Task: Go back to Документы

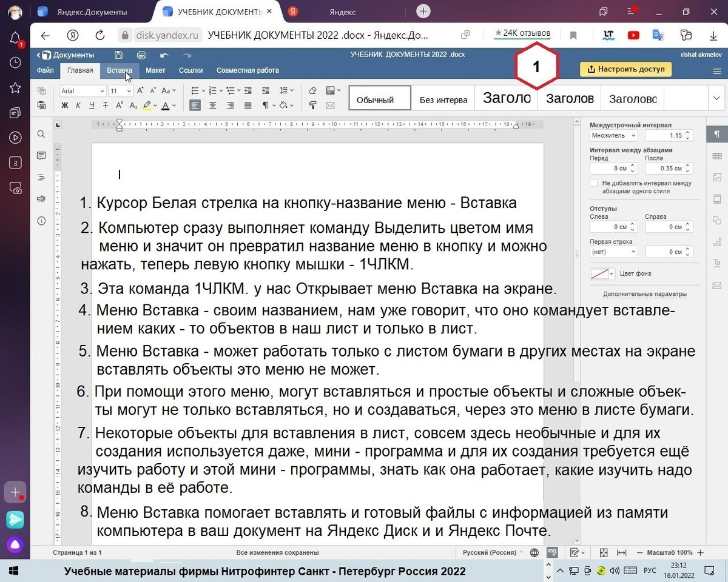Action: coord(66,55)
